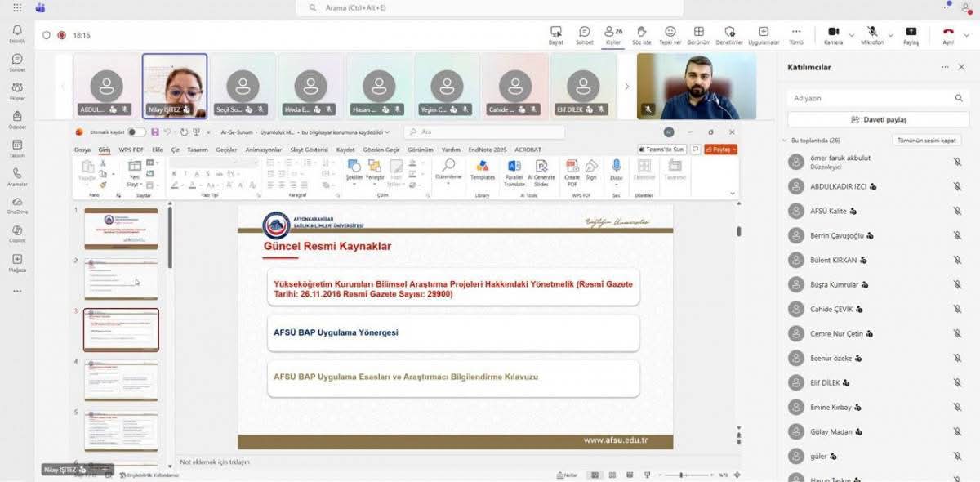Leave meeting with Ayrıl button
This screenshot has width=980, height=482.
click(948, 34)
